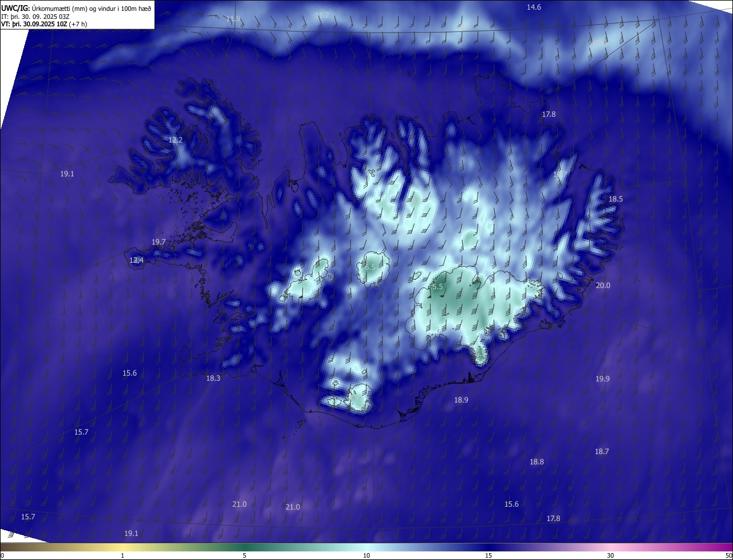This screenshot has height=560, width=733.
Task: Select the 18.3 wind value label
Action: (213, 378)
